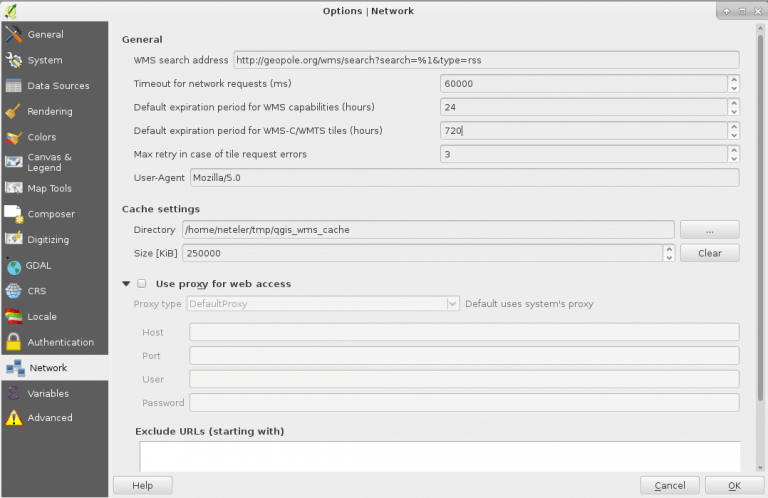Open the Advanced warning triangle icon

(x=13, y=418)
